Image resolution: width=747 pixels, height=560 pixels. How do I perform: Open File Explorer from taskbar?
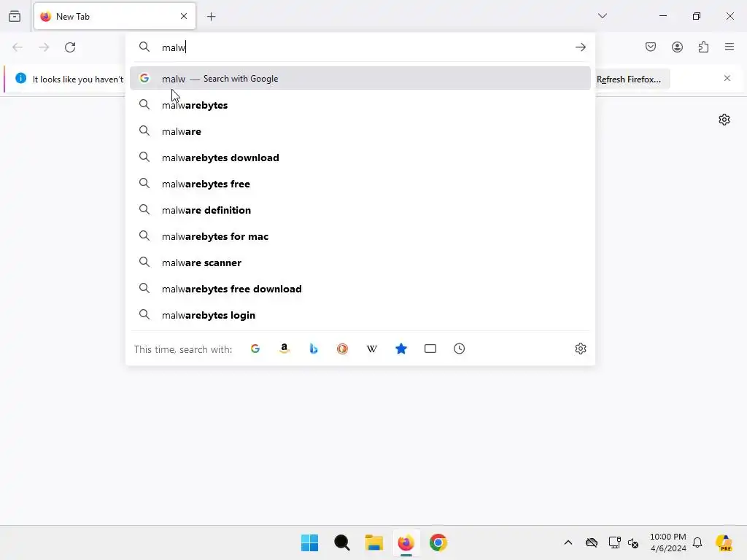pyautogui.click(x=374, y=542)
